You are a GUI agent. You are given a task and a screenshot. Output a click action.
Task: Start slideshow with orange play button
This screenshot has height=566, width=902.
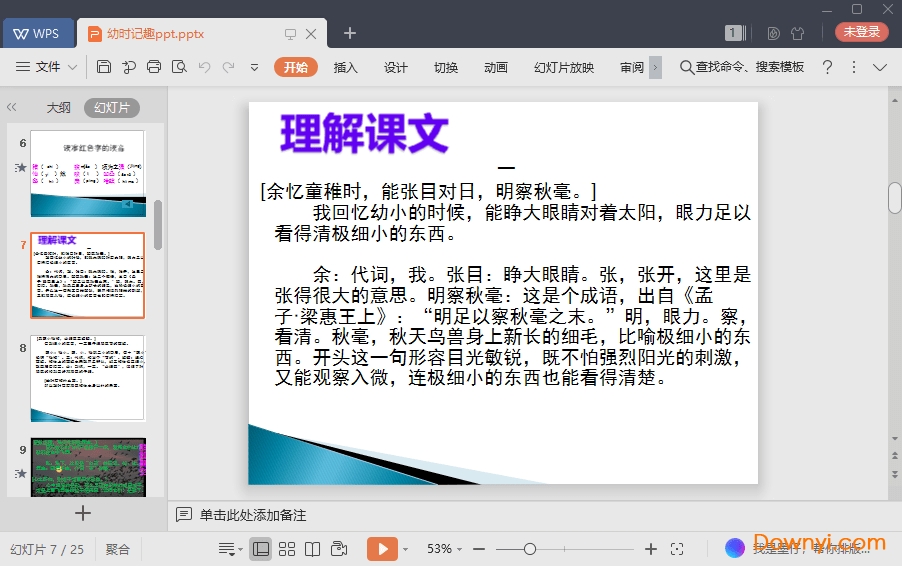[x=382, y=549]
